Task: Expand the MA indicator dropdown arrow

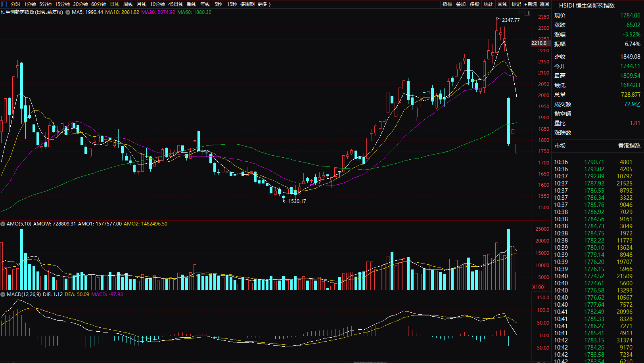Action: click(68, 12)
